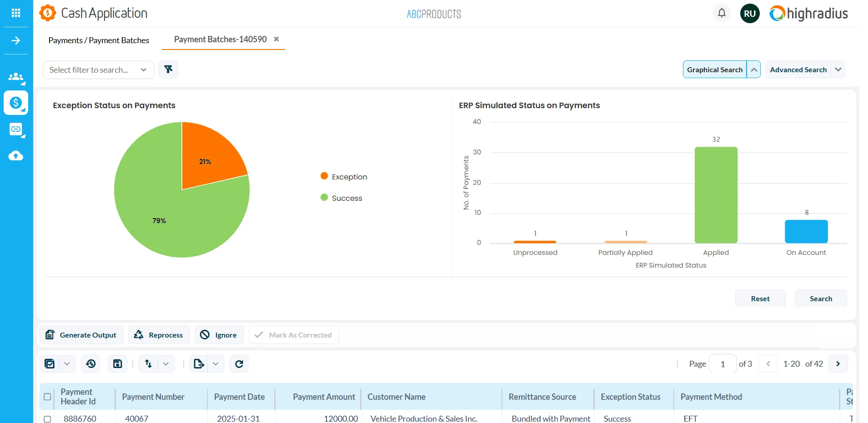This screenshot has height=423, width=868.
Task: Click the restore history icon in grid toolbar
Action: coord(91,363)
